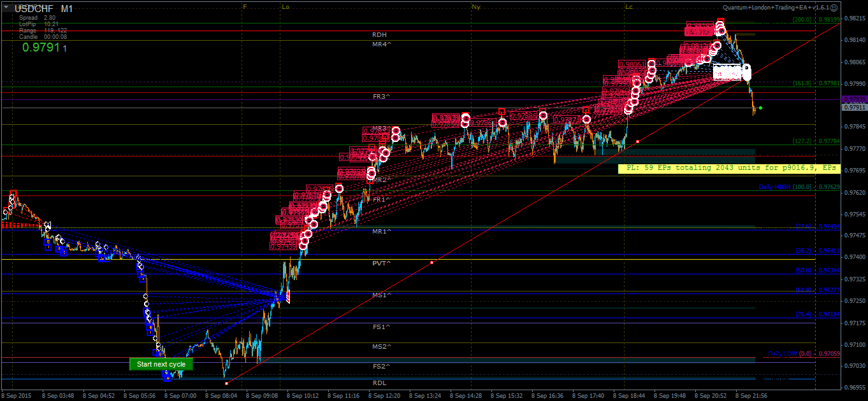
Task: Select the MR1^ level label
Action: coord(382,232)
